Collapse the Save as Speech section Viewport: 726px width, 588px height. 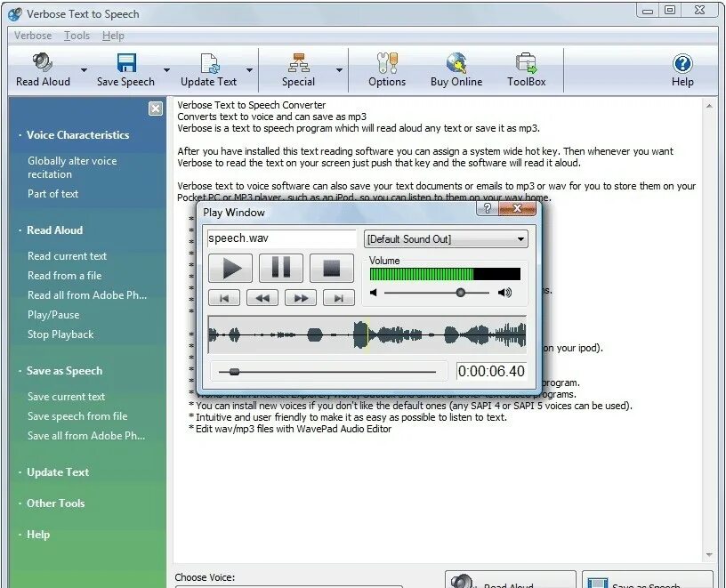point(64,371)
